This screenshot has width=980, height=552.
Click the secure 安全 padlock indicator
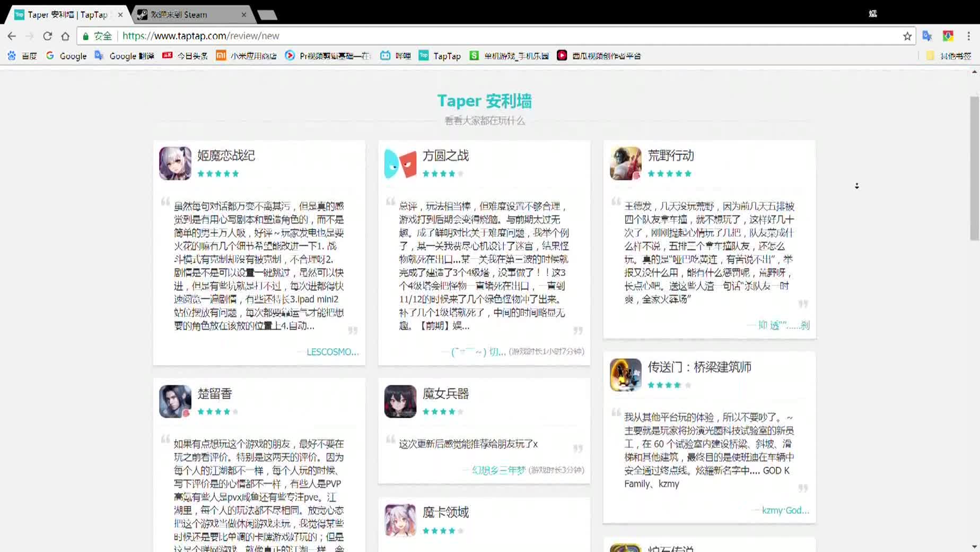tap(98, 36)
